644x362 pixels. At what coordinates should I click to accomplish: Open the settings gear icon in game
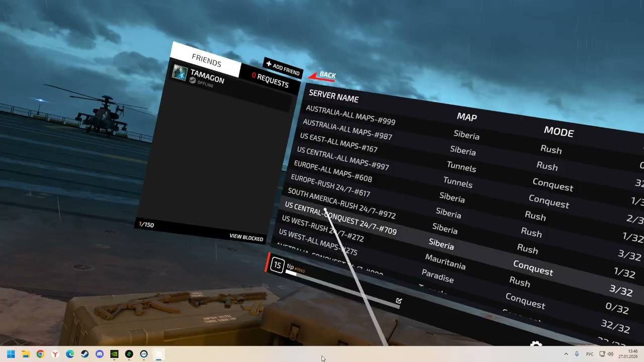point(536,344)
